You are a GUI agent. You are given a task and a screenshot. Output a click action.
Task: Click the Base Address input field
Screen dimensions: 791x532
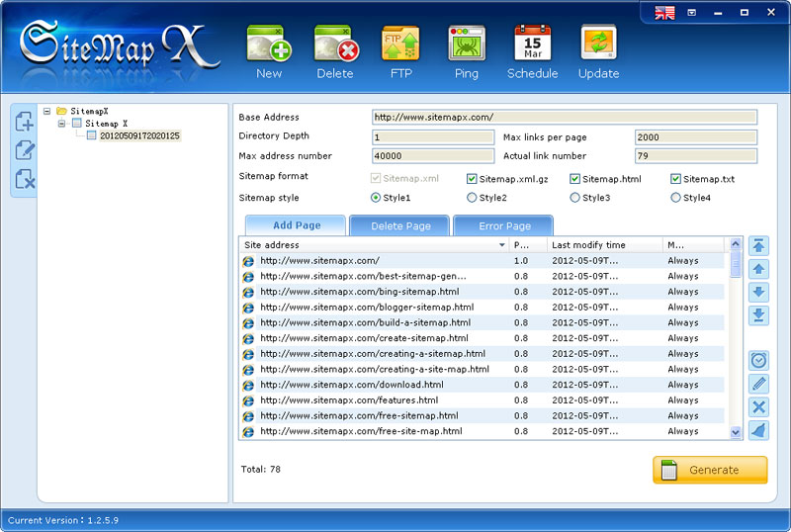coord(564,117)
